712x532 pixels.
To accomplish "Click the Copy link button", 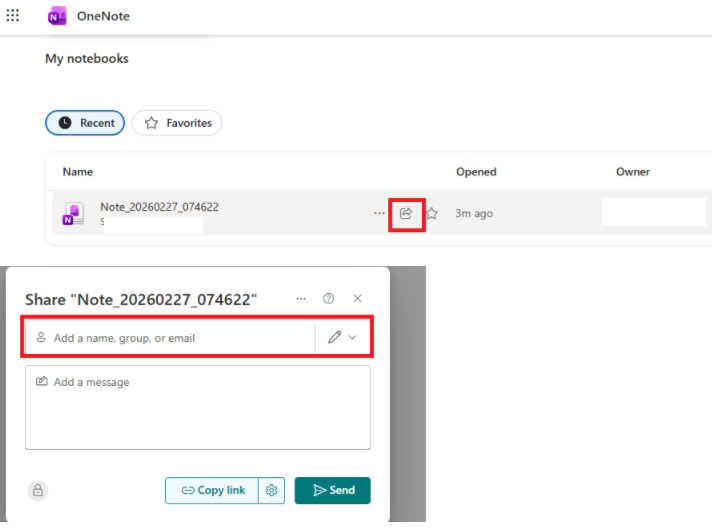I will click(x=212, y=490).
